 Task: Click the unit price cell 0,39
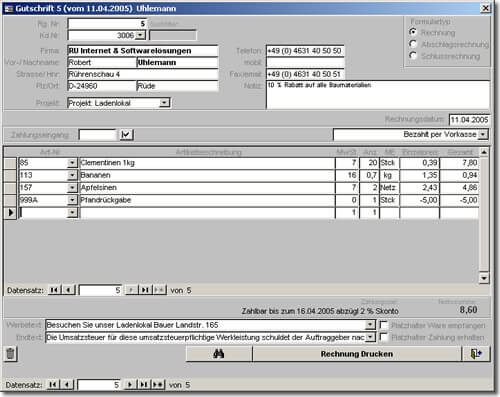(x=419, y=163)
